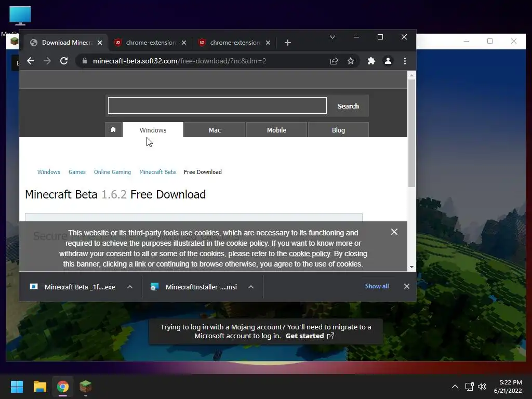Expand options for MinecraftInstaller msi download
This screenshot has width=532, height=399.
(x=251, y=287)
